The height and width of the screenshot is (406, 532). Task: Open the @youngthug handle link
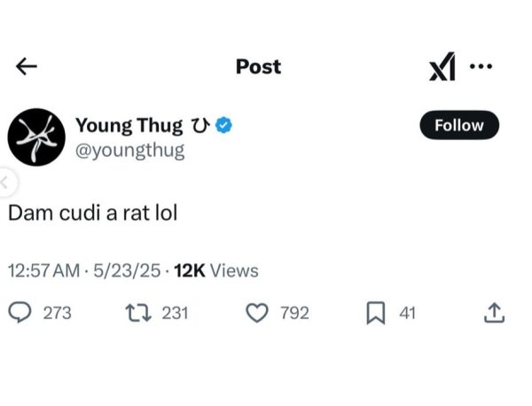[x=129, y=150]
